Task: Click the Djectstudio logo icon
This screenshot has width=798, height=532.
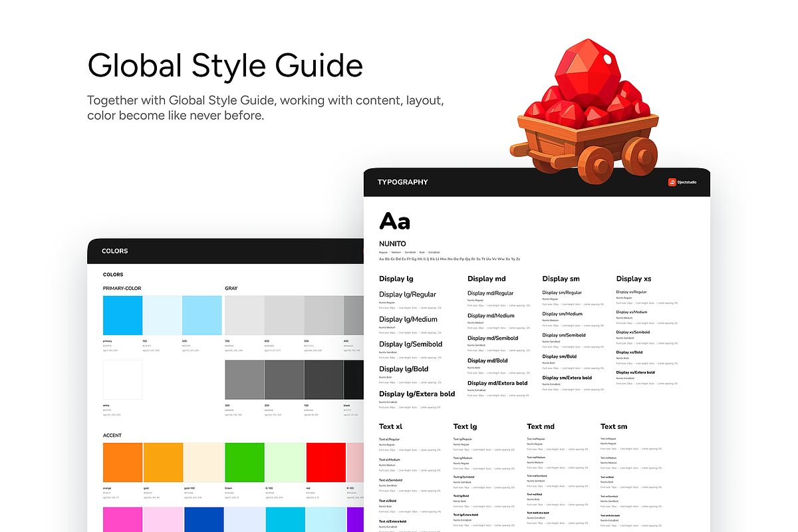Action: pos(672,182)
